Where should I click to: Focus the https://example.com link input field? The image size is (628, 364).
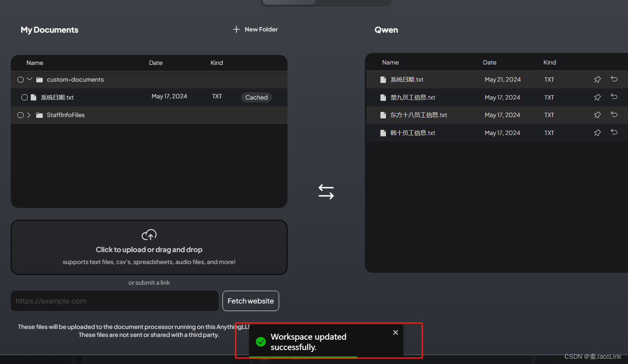pyautogui.click(x=114, y=301)
